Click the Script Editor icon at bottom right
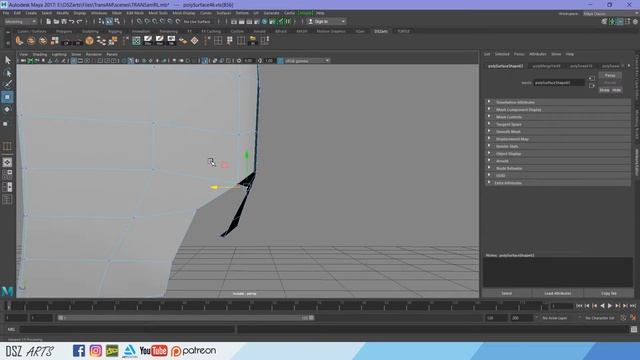Image resolution: width=640 pixels, height=360 pixels. coord(633,329)
